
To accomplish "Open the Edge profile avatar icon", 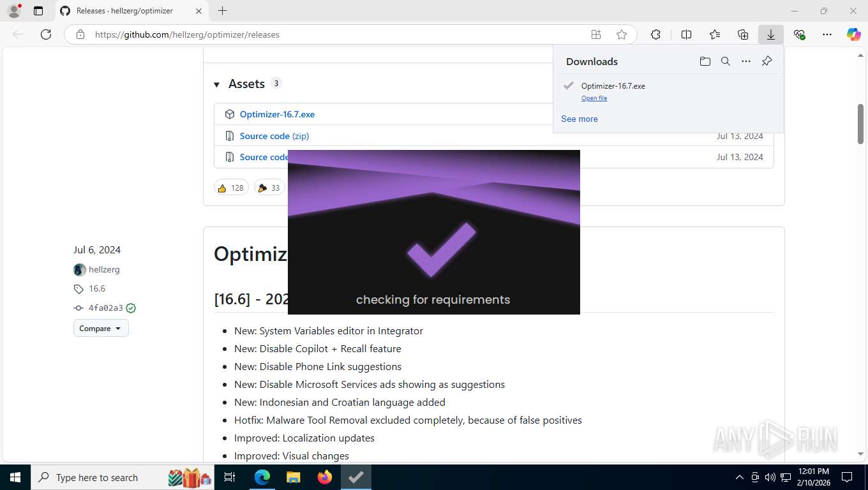I will 13,11.
